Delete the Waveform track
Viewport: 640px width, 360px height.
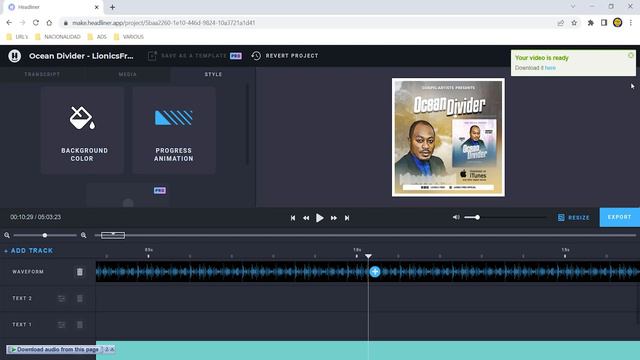pyautogui.click(x=80, y=272)
